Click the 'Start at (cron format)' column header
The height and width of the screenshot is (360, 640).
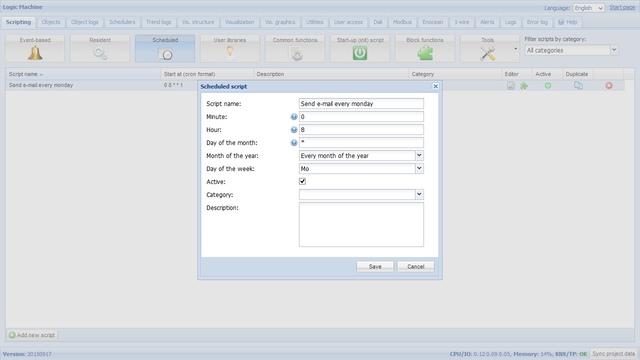pyautogui.click(x=207, y=74)
